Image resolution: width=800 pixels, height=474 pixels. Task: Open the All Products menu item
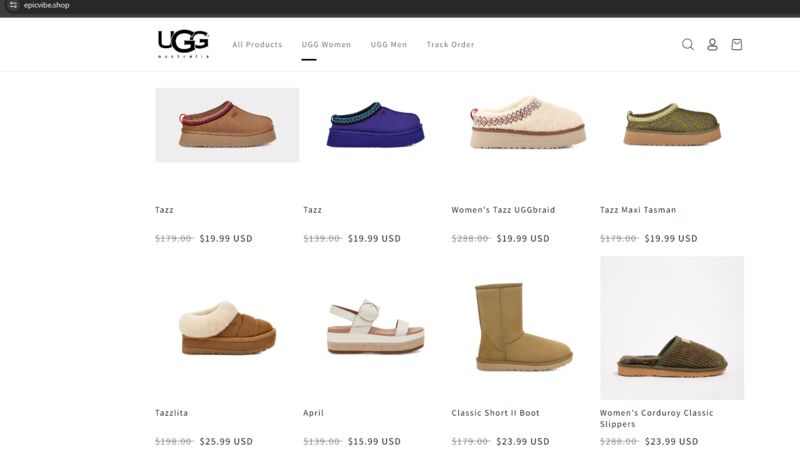coord(257,44)
